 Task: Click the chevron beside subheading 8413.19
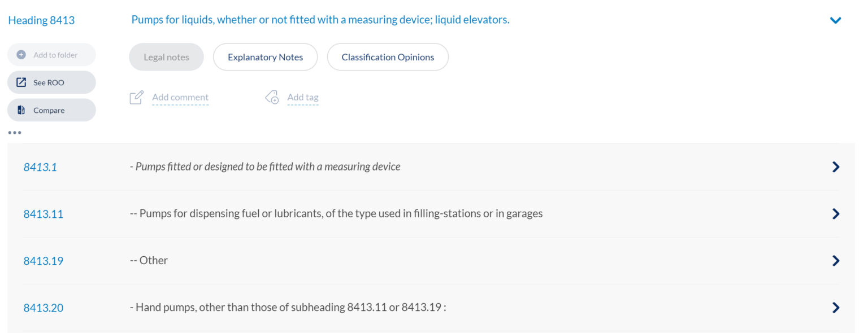835,260
